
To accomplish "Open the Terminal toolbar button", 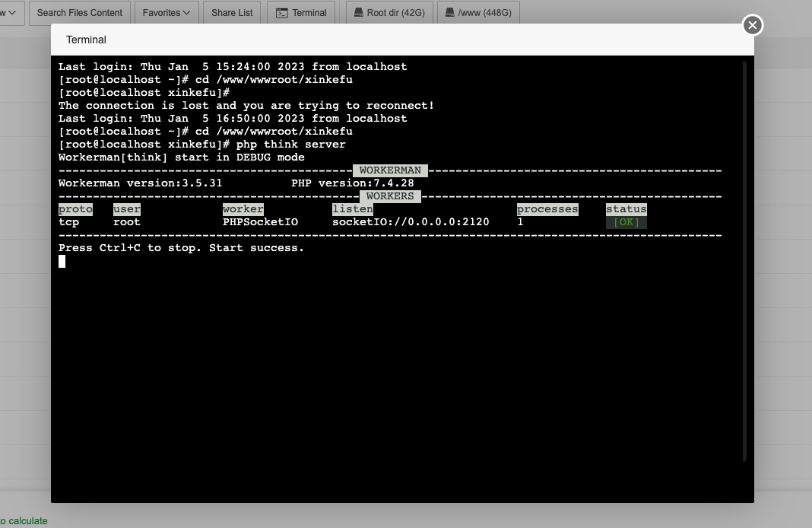I will (301, 12).
